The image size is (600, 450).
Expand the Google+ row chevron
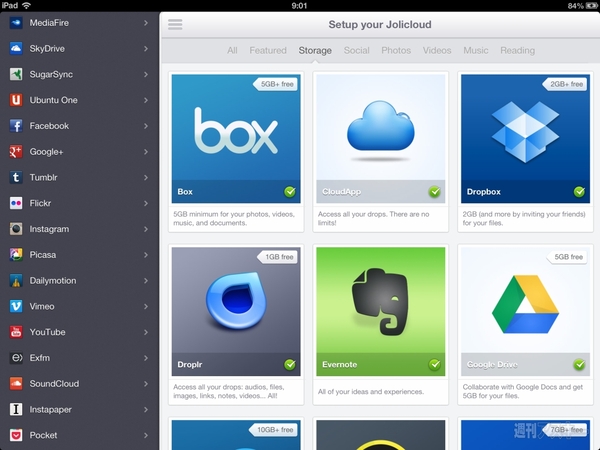click(146, 152)
